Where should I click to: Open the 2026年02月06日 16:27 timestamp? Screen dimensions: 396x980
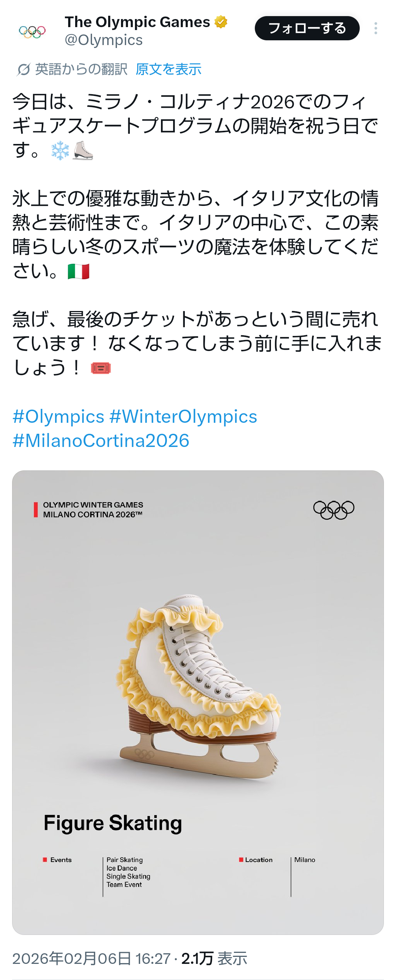91,958
